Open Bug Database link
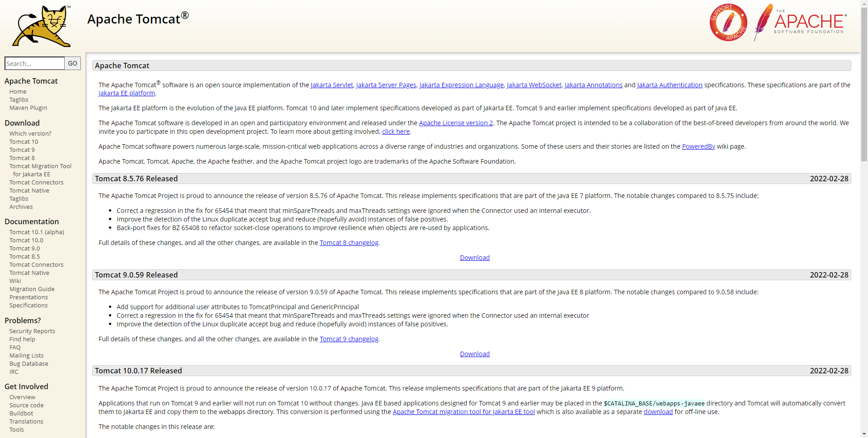Screen dimensions: 868x438 (x=28, y=363)
